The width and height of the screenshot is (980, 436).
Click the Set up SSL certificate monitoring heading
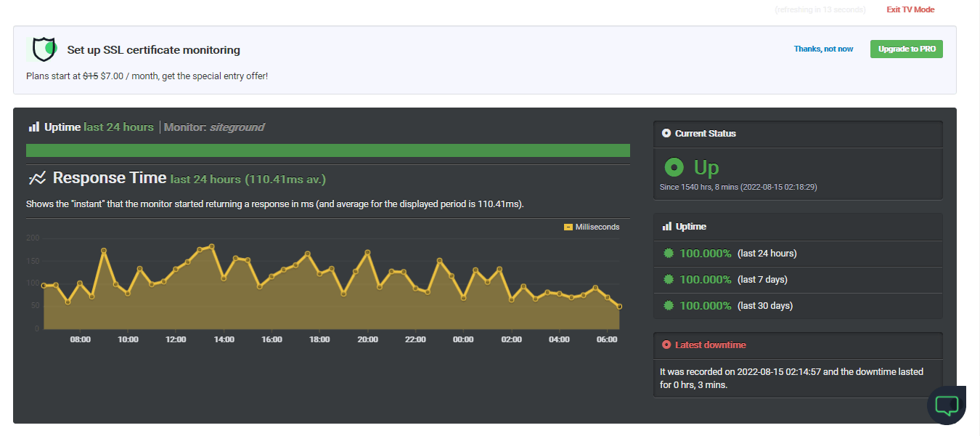coord(153,50)
